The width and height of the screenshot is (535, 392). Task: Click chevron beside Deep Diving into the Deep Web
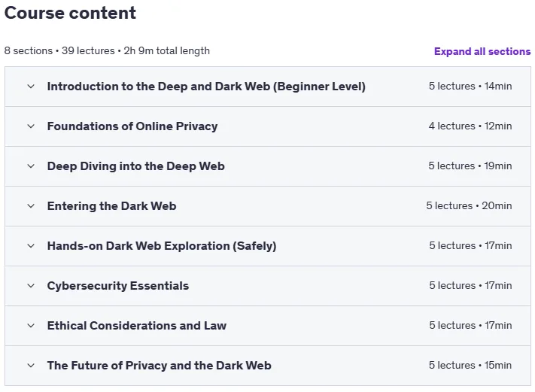click(31, 166)
